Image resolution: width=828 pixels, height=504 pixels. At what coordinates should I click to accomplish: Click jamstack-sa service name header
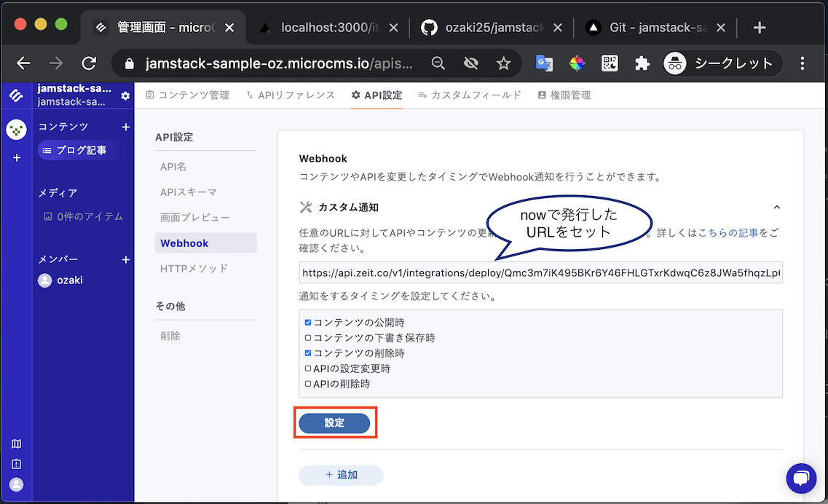[x=74, y=89]
